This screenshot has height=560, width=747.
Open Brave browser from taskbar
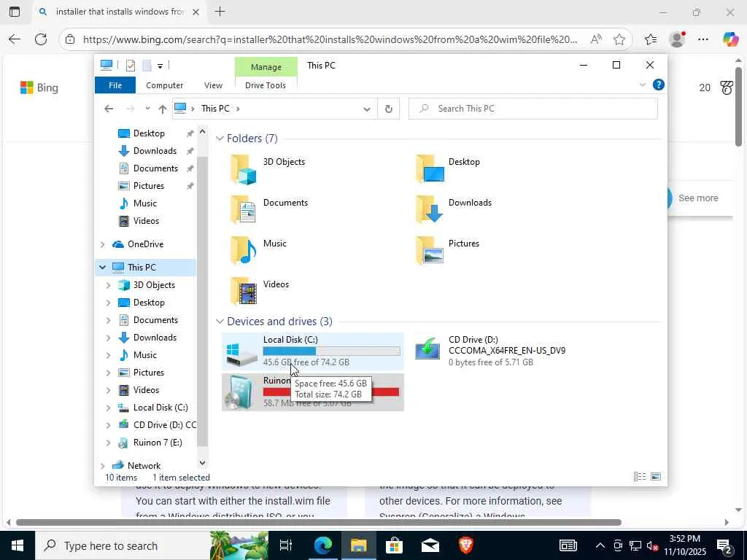tap(466, 545)
